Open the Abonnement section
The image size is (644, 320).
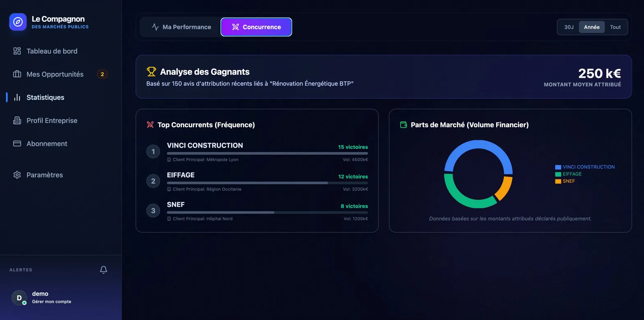61,144
